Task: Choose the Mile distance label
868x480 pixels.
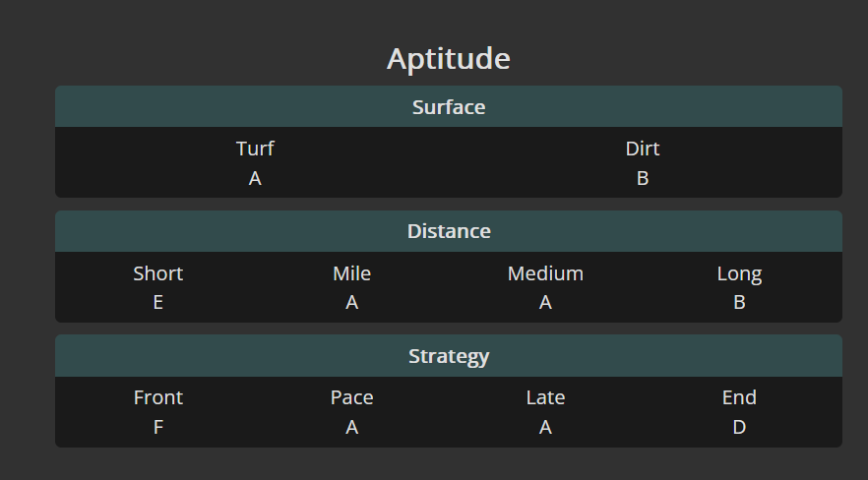Action: (351, 273)
